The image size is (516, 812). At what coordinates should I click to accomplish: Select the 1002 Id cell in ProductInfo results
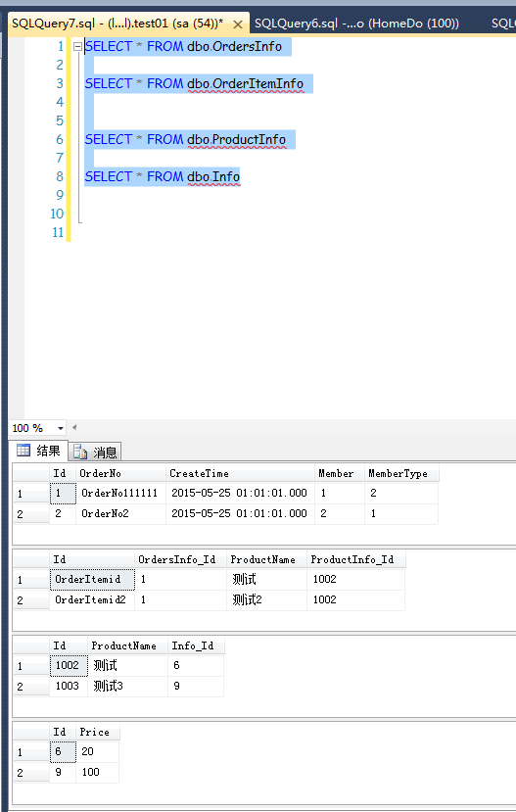tap(69, 665)
